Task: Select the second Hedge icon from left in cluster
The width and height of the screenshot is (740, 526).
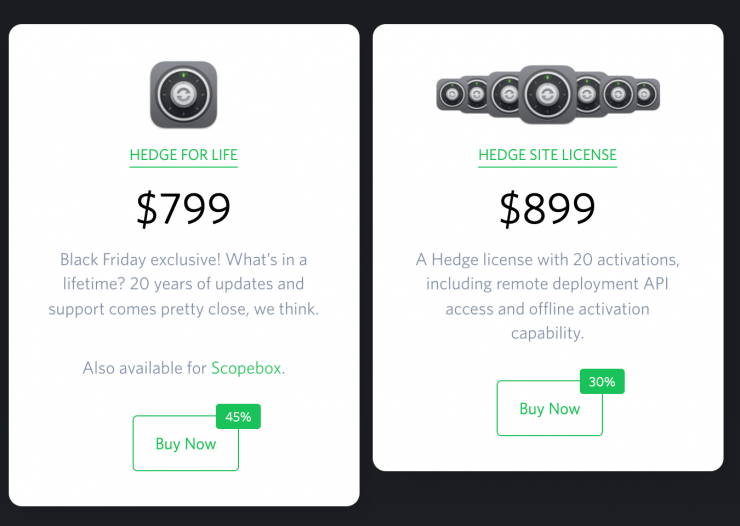Action: pyautogui.click(x=476, y=96)
